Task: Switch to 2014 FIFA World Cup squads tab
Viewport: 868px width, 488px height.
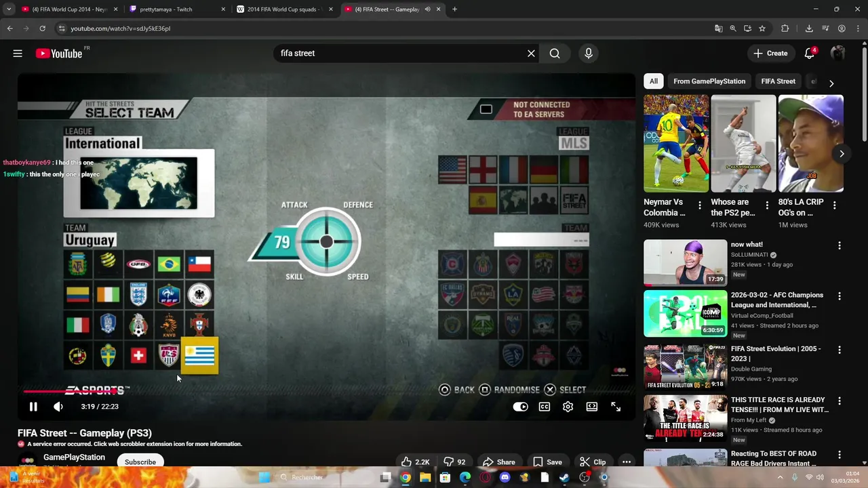Action: pyautogui.click(x=283, y=9)
